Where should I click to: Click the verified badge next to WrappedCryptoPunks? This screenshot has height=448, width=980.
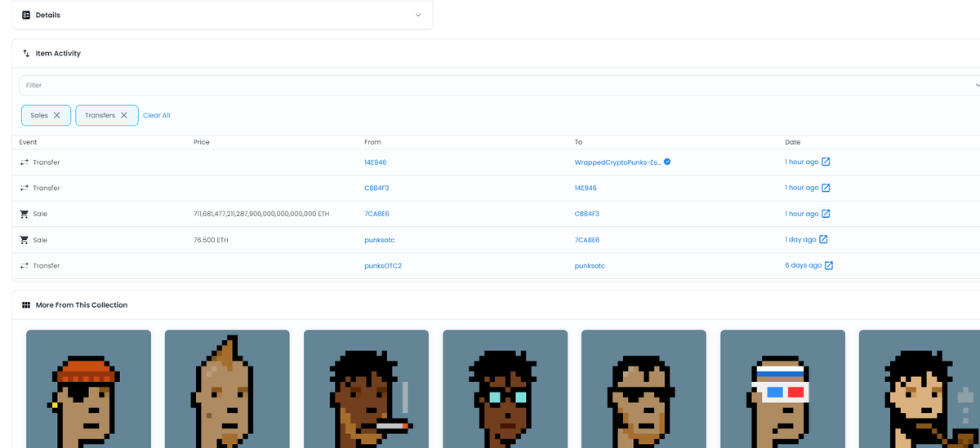(x=668, y=162)
